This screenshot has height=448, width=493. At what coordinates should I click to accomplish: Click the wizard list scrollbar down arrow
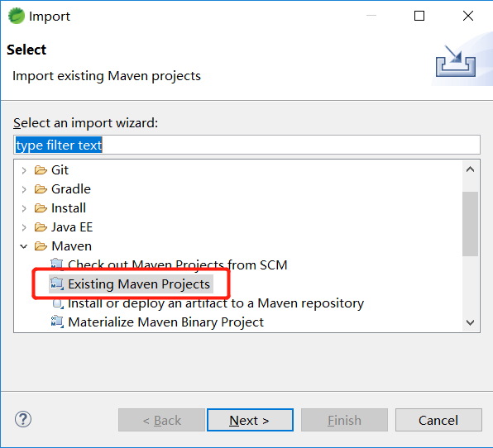471,322
